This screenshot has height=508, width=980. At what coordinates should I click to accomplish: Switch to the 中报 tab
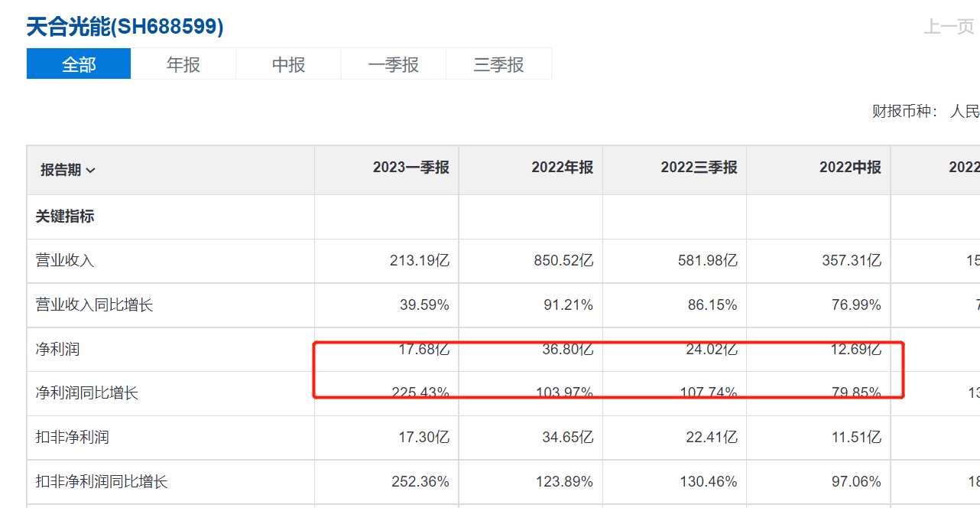click(x=289, y=64)
